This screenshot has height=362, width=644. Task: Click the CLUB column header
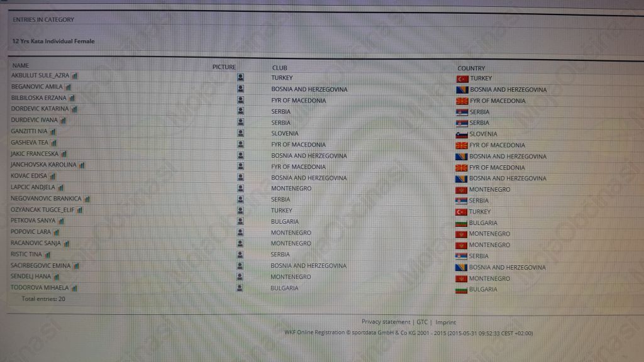coord(279,67)
